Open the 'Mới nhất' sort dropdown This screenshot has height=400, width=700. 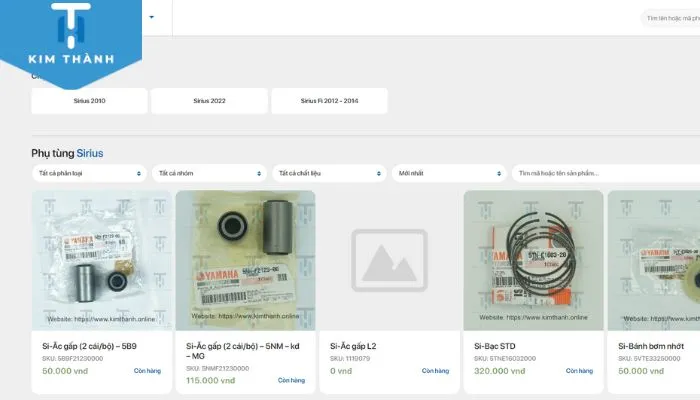[449, 173]
